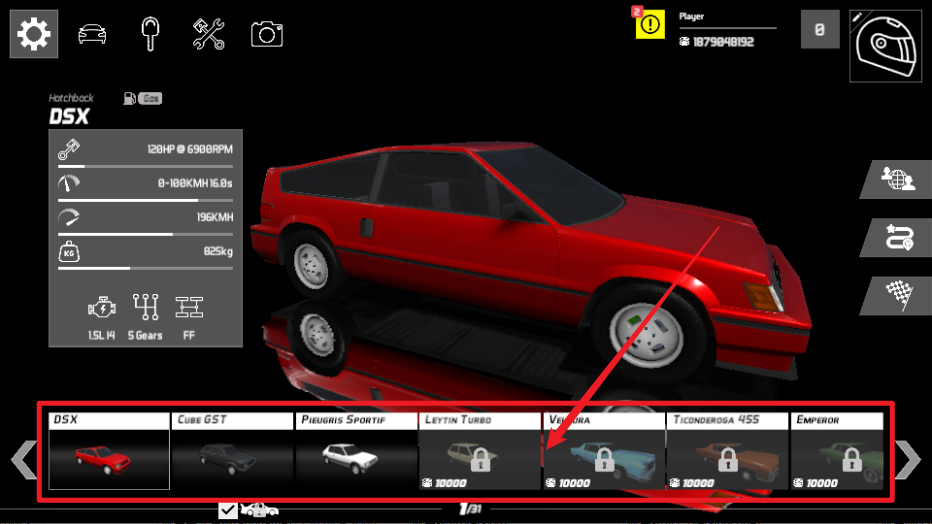The height and width of the screenshot is (524, 932).
Task: Toggle the owned cars filter checkbox
Action: (x=228, y=511)
